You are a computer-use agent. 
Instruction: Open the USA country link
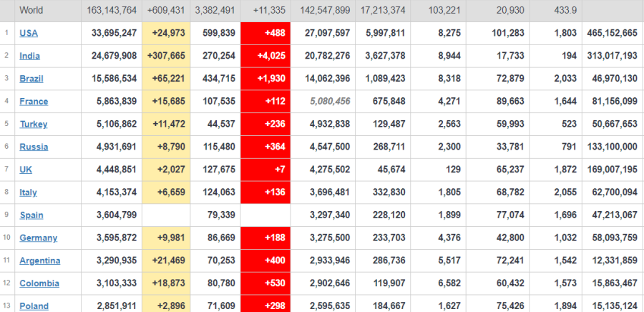point(29,33)
